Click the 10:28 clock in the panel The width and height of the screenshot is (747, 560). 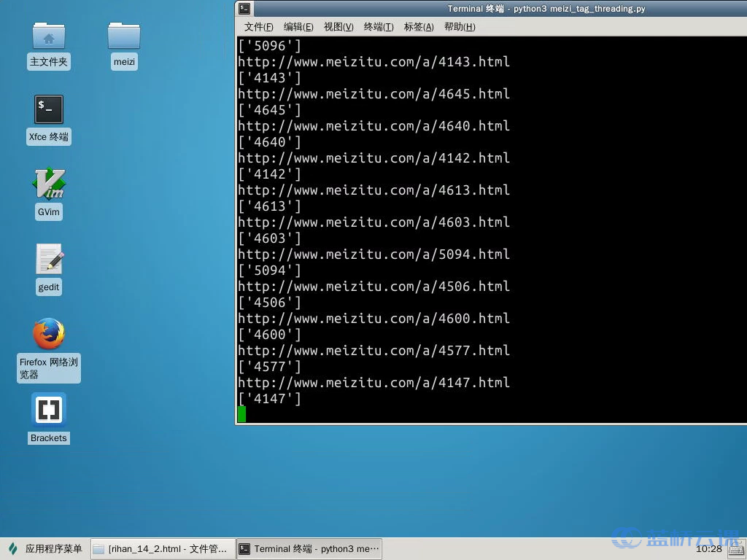(709, 549)
